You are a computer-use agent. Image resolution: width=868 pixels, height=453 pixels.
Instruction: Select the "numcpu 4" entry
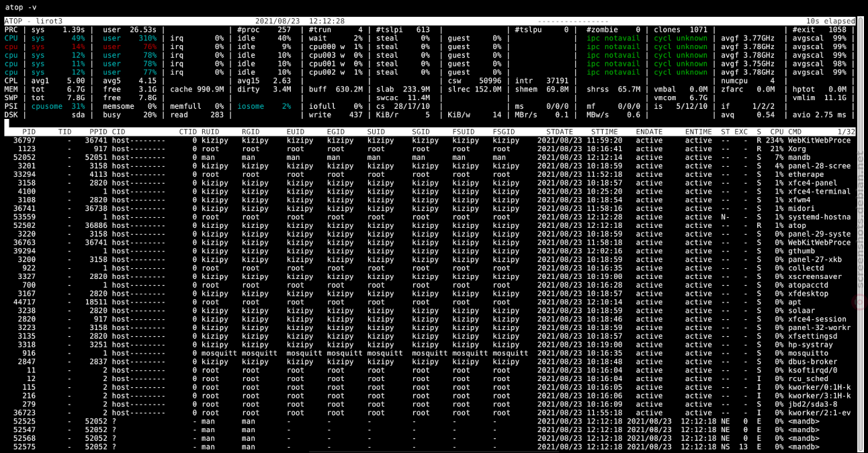(x=748, y=81)
